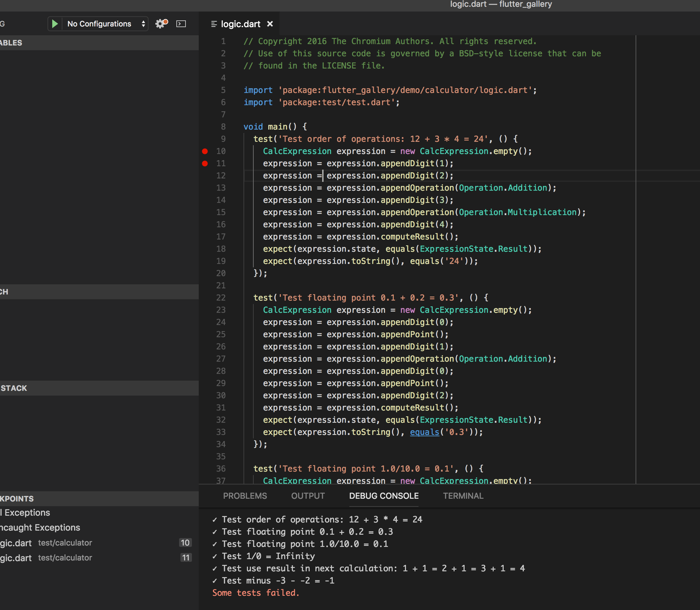Click the line 10 badge in Breakpoints panel

(x=186, y=542)
